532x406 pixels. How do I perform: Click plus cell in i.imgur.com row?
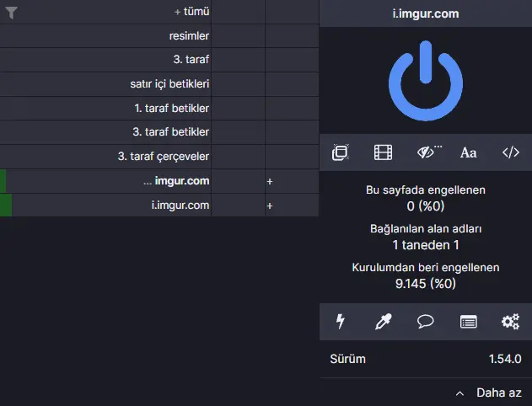[292, 206]
